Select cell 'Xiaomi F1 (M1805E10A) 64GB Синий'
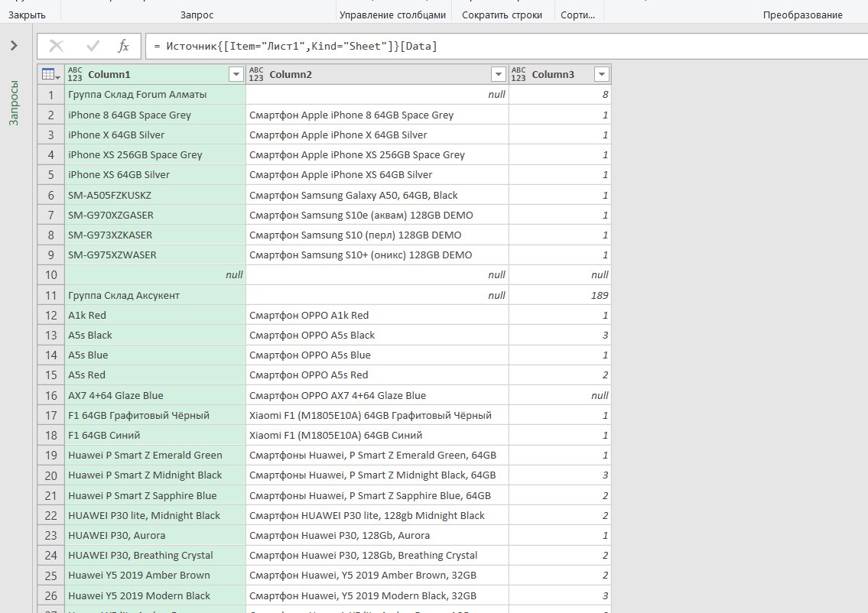Viewport: 868px width, 613px height. [377, 436]
